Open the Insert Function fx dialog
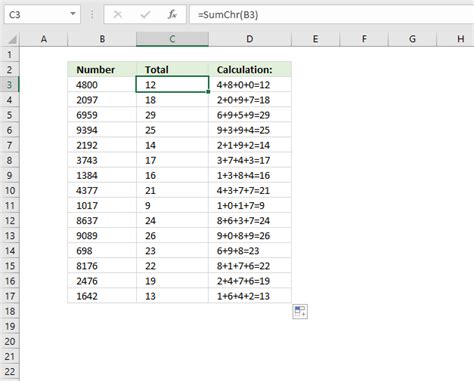The height and width of the screenshot is (381, 474). [x=172, y=15]
